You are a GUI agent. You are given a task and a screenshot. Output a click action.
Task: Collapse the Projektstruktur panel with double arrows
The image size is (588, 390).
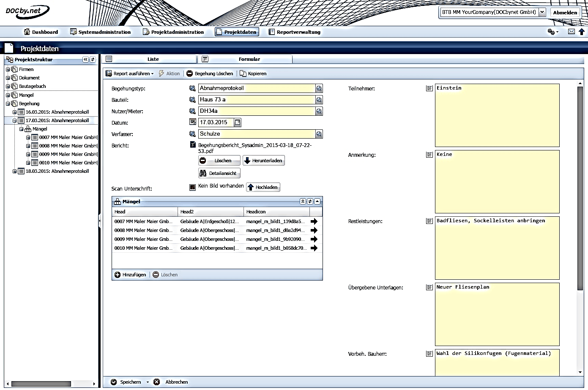tap(85, 60)
